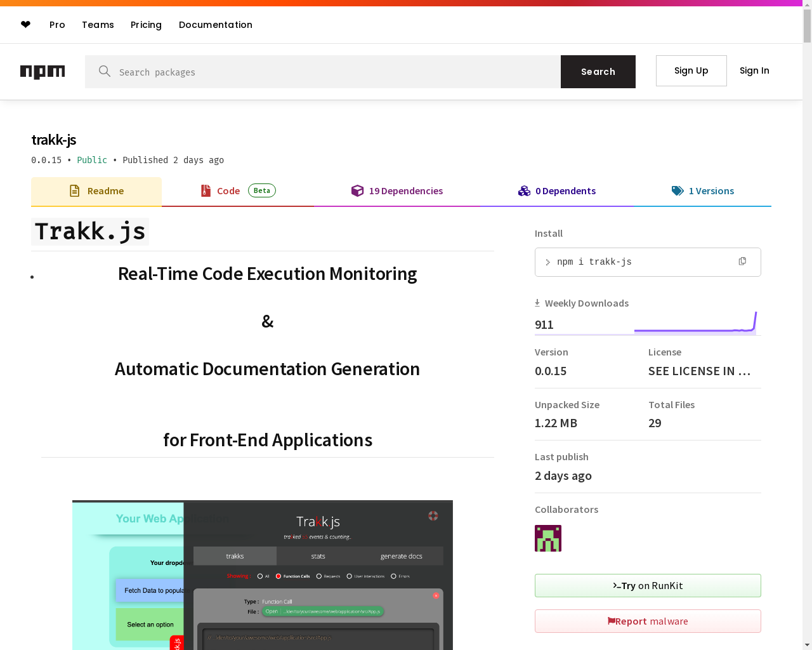Select the Errors radio in screenshot
812x650 pixels.
coord(394,576)
